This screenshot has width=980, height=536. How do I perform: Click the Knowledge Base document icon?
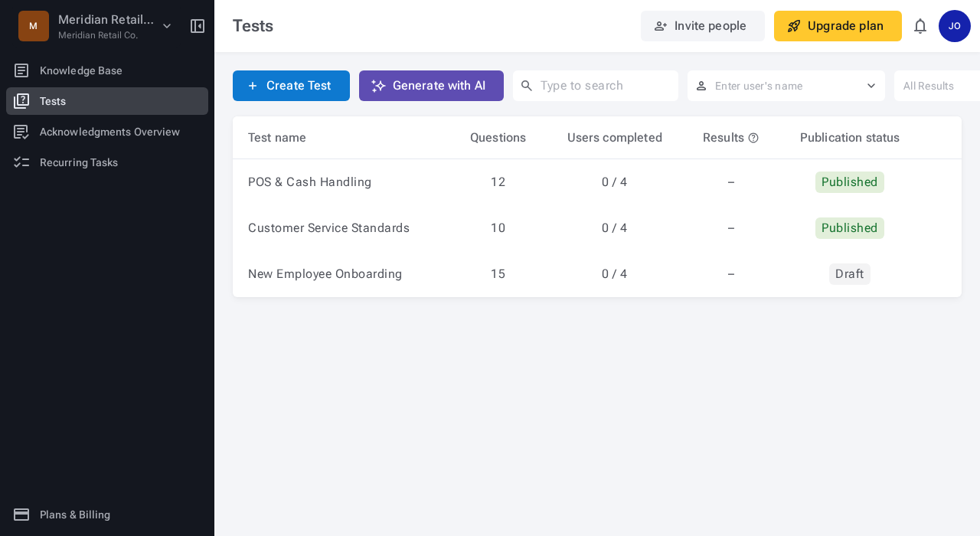21,70
